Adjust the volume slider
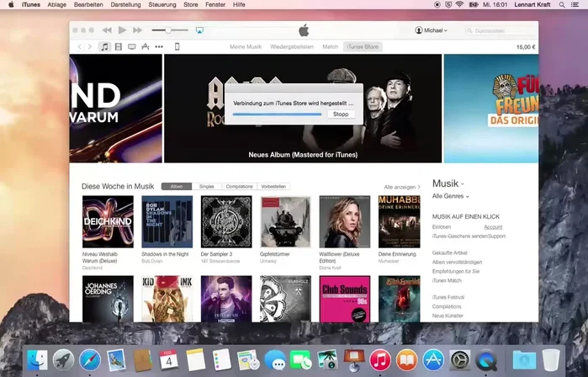 169,30
